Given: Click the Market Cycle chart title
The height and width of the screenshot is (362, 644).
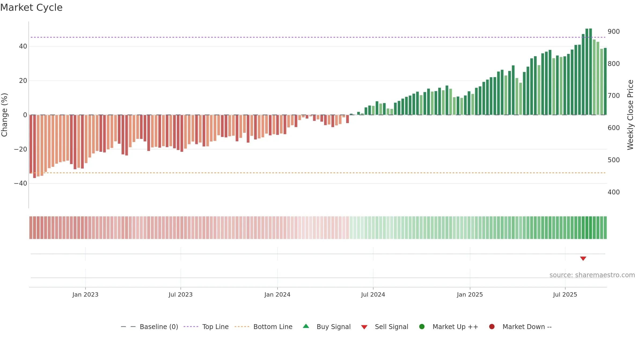Looking at the screenshot, I should click(31, 8).
